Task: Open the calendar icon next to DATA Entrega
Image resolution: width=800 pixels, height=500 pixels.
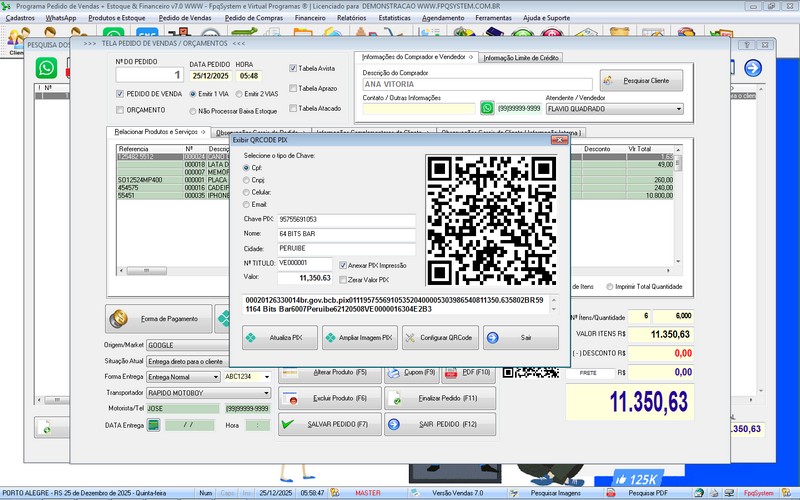Action: (154, 424)
